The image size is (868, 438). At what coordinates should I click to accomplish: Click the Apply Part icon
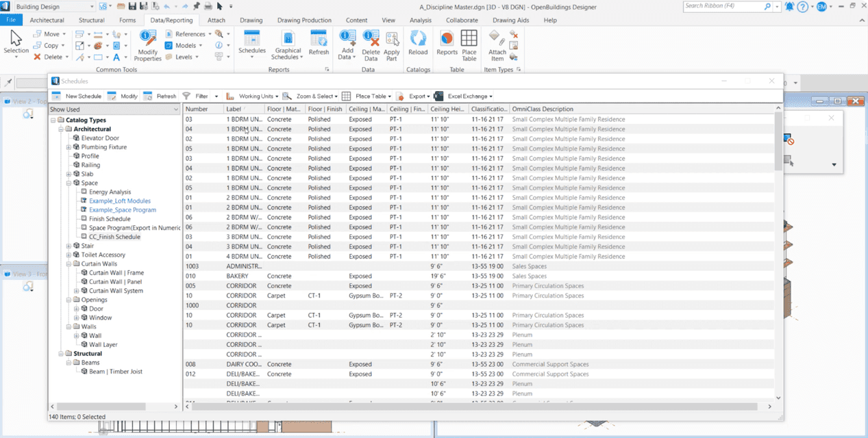click(392, 44)
